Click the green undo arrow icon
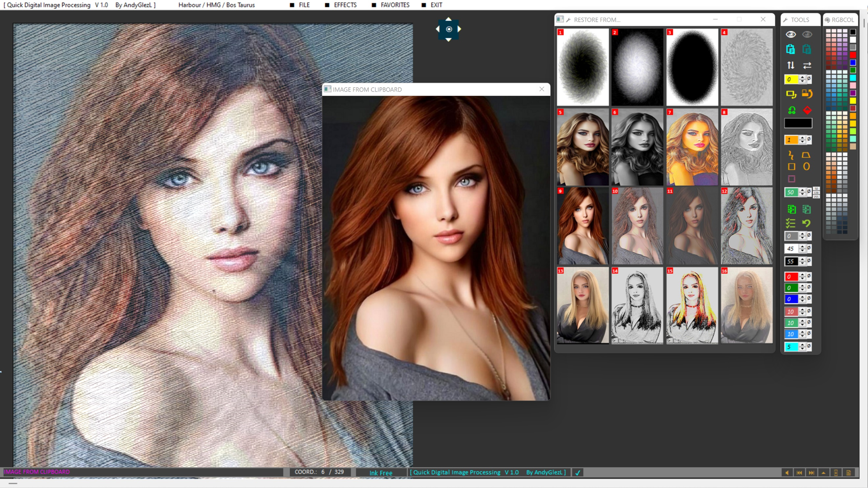 (x=806, y=223)
